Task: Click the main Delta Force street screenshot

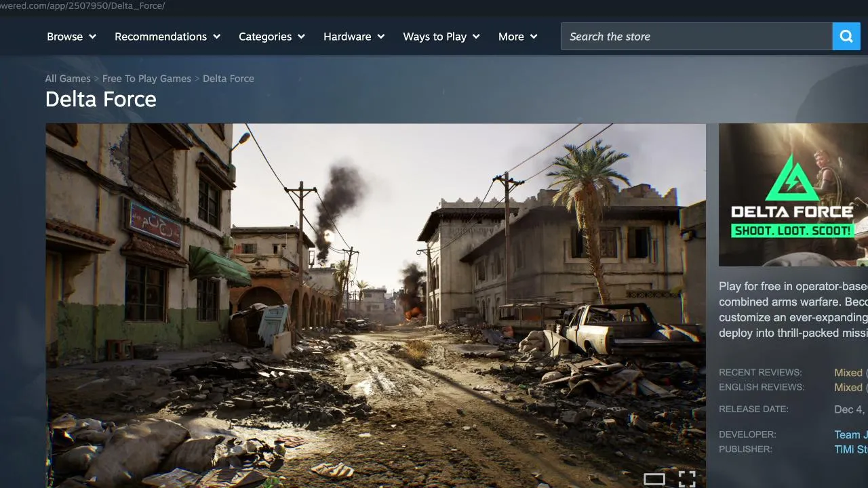Action: [x=376, y=306]
